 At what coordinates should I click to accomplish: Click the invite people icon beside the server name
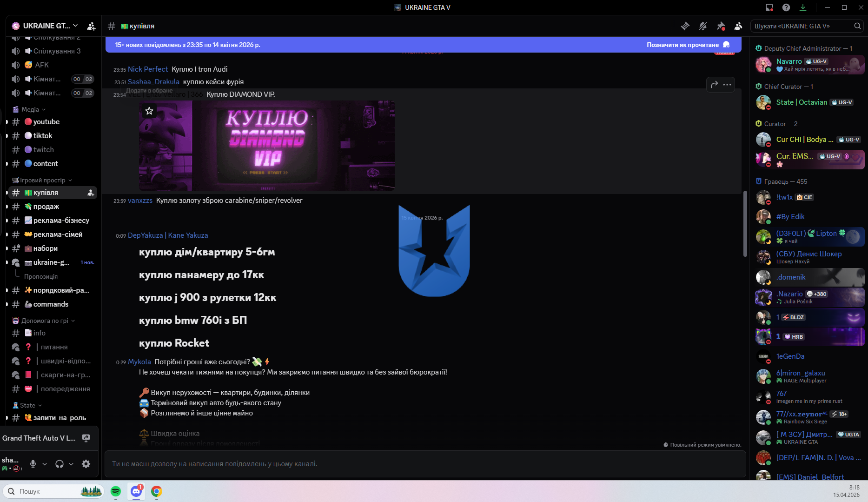[x=91, y=26]
